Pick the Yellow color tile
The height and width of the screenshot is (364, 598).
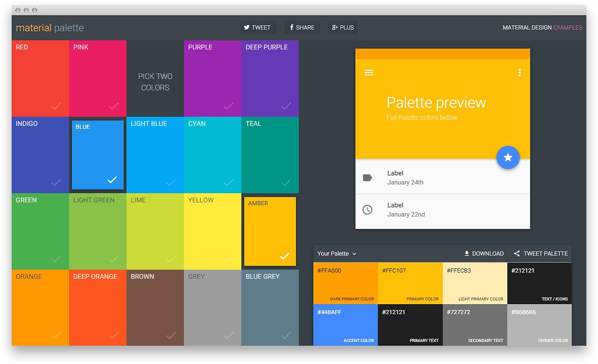pyautogui.click(x=213, y=231)
